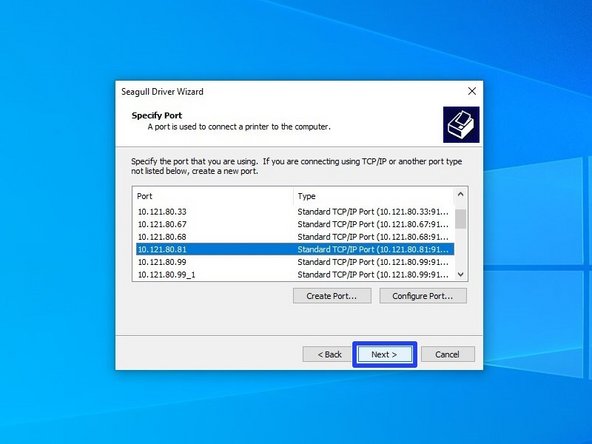592x444 pixels.
Task: Cancel the Seagull Driver Wizard
Action: [x=447, y=354]
